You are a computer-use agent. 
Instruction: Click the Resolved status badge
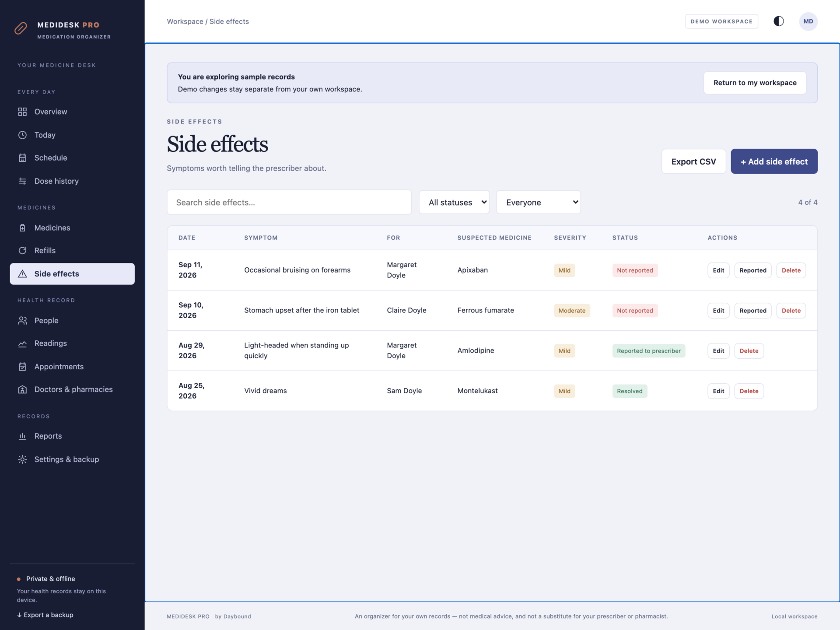coord(630,391)
